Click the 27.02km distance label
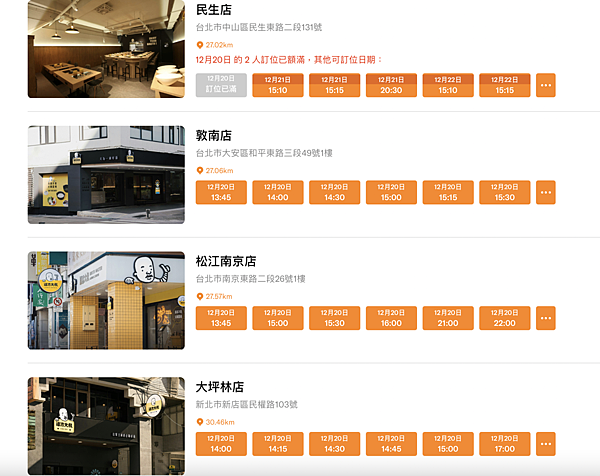The image size is (600, 476). click(x=219, y=45)
